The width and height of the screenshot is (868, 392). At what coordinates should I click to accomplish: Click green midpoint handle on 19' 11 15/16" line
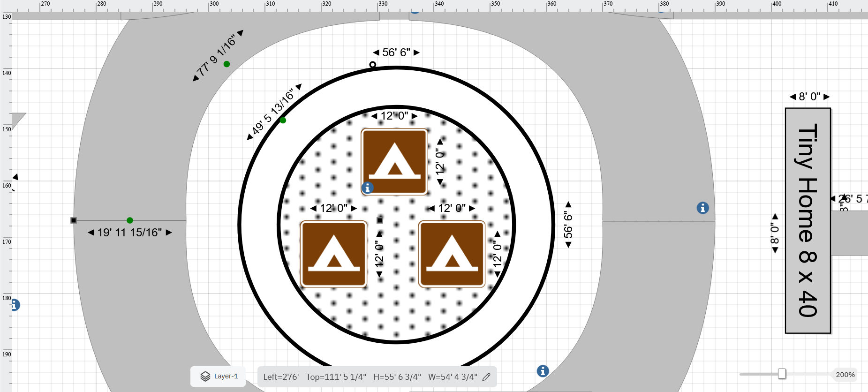(x=130, y=220)
